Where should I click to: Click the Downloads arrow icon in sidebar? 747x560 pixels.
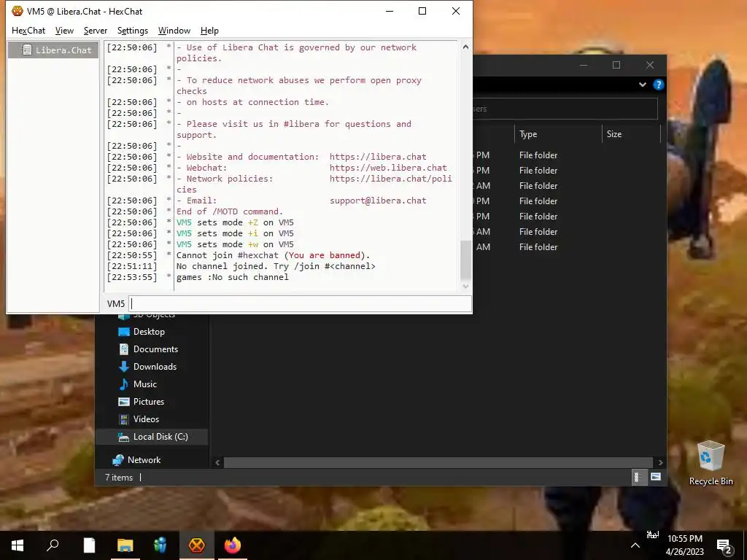pos(124,367)
